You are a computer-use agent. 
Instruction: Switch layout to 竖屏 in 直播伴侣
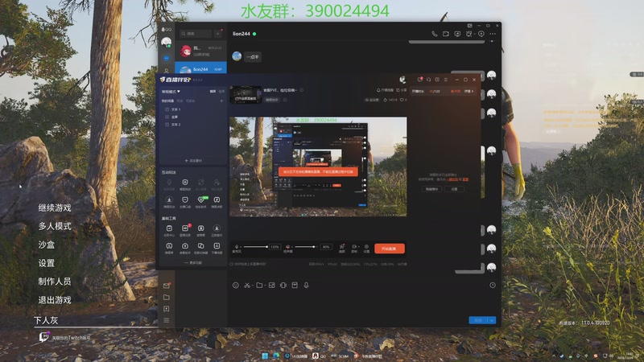(222, 92)
